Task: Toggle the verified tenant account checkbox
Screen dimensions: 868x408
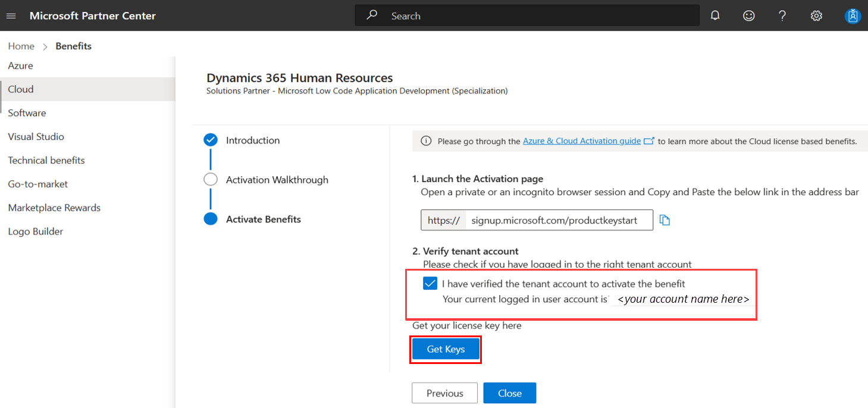Action: point(430,284)
